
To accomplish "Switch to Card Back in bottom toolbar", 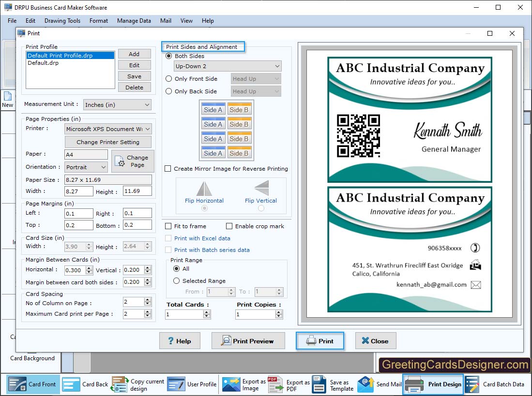I will click(85, 384).
